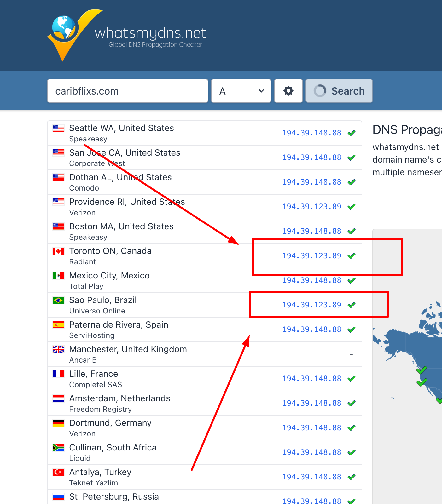
Task: Open Toronto's 194.39.123.89 IP link
Action: click(311, 256)
